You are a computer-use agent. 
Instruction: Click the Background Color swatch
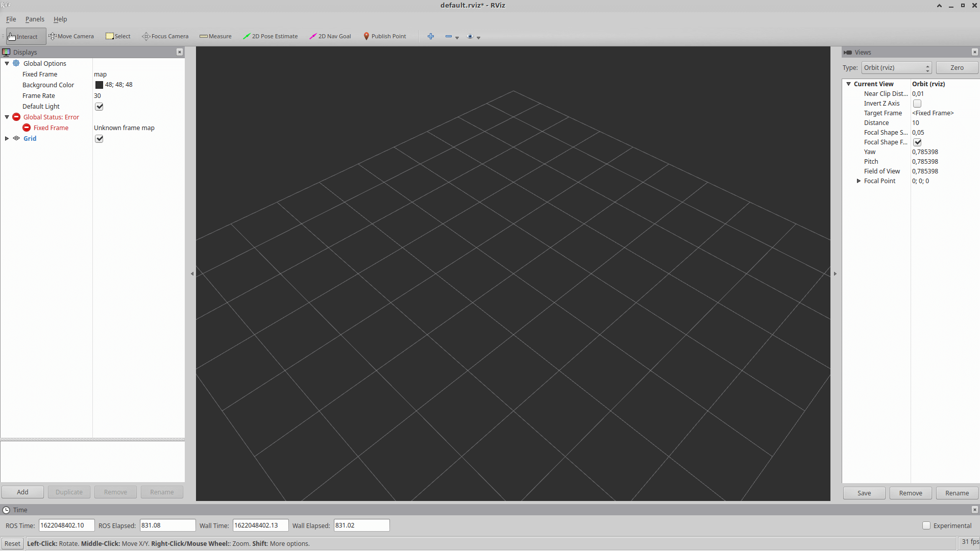tap(99, 85)
